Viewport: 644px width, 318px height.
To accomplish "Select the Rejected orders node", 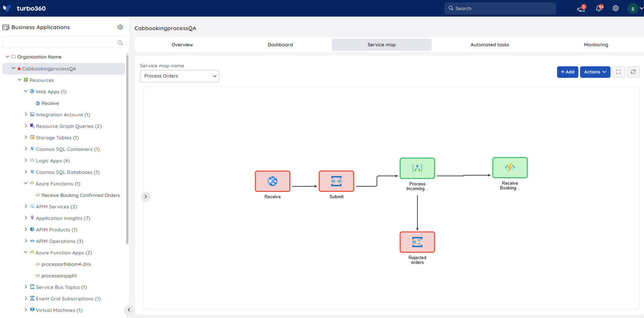I will [417, 242].
